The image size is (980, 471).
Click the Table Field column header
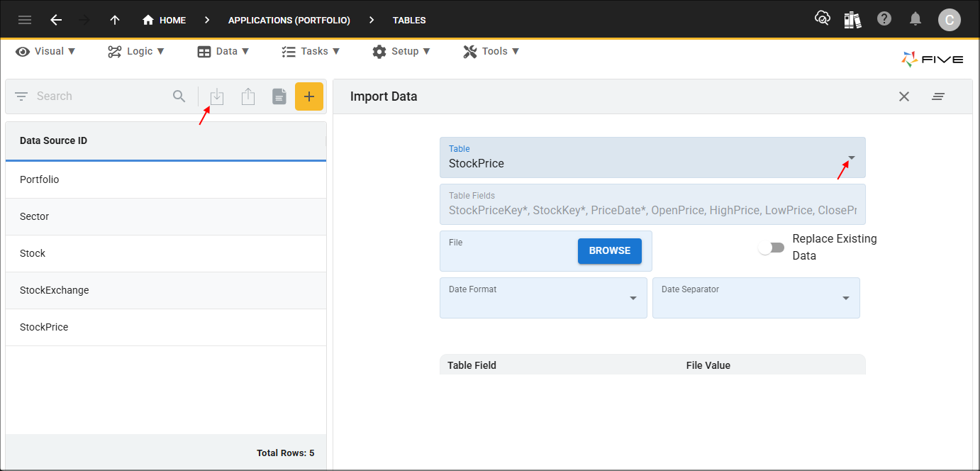tap(472, 365)
